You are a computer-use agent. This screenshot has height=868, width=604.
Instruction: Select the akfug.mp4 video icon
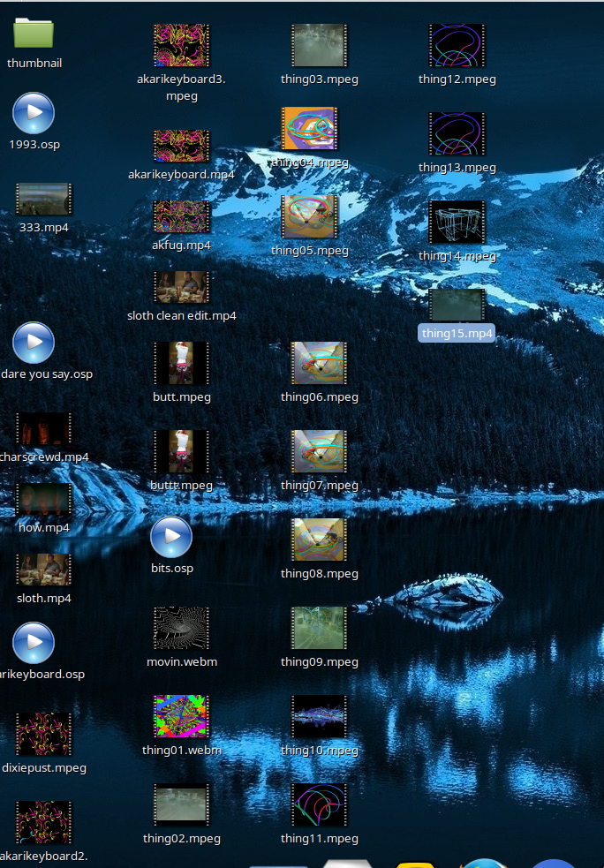coord(182,216)
